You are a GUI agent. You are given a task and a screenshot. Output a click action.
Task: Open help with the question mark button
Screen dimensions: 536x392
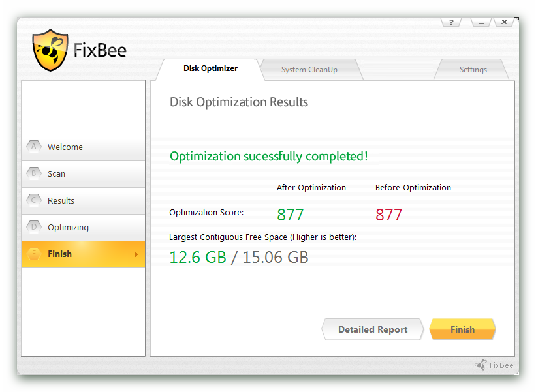point(451,22)
